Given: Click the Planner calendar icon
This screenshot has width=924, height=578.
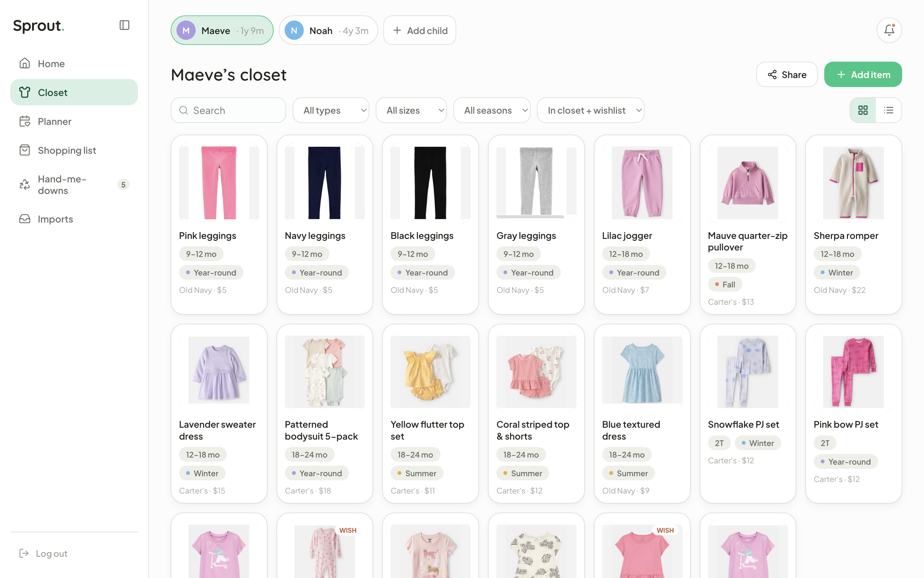Looking at the screenshot, I should [x=25, y=121].
